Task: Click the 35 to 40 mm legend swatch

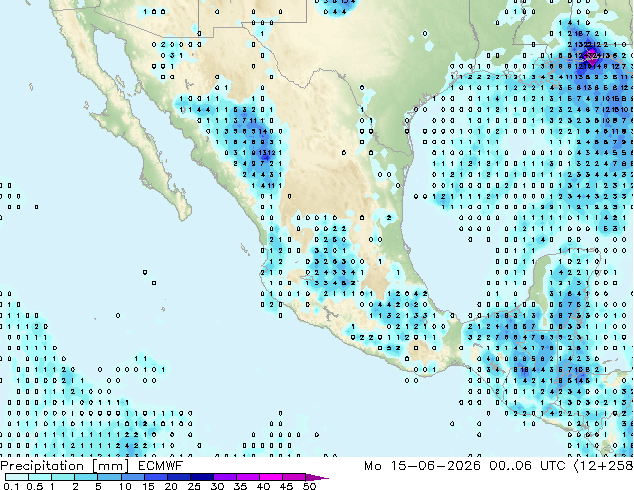Action: (x=247, y=477)
